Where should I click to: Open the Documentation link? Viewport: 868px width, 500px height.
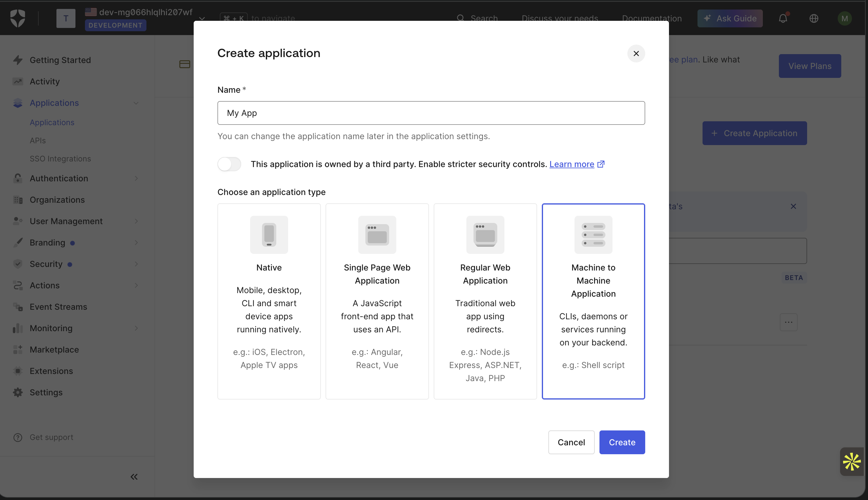652,18
